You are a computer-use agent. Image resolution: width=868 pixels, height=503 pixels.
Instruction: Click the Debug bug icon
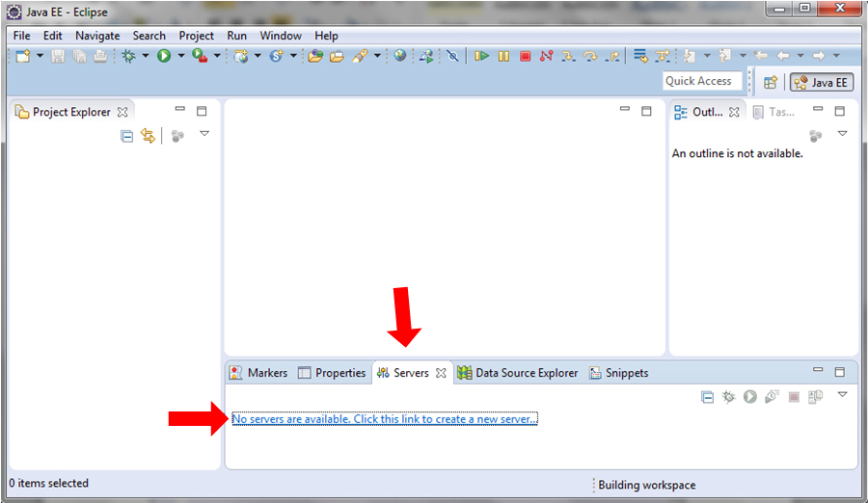click(128, 56)
